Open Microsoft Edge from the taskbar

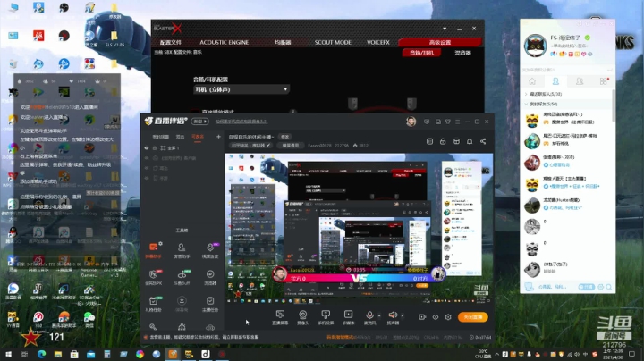(41, 354)
